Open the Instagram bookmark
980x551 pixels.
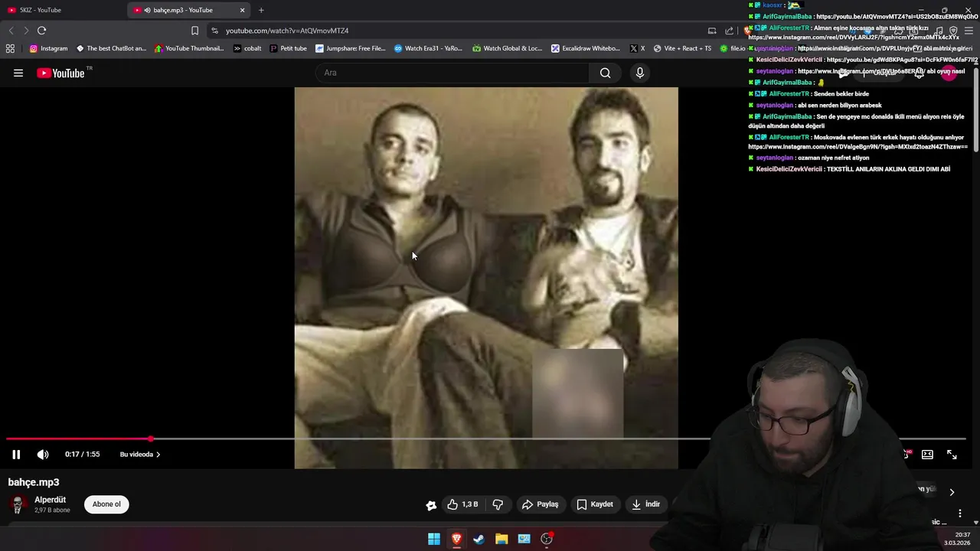(48, 48)
